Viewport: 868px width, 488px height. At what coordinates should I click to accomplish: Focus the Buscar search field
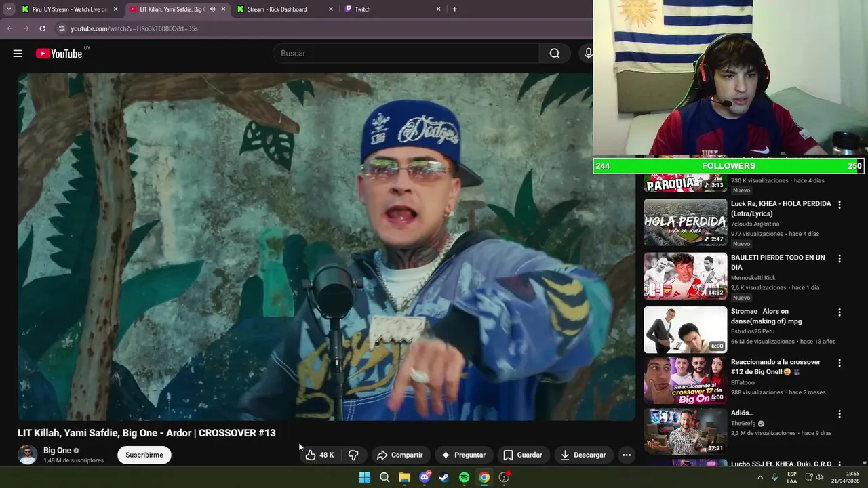[x=407, y=54]
